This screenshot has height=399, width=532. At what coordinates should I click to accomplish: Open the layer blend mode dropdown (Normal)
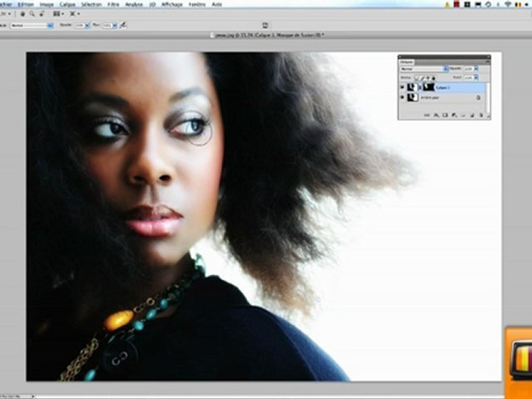coord(424,69)
